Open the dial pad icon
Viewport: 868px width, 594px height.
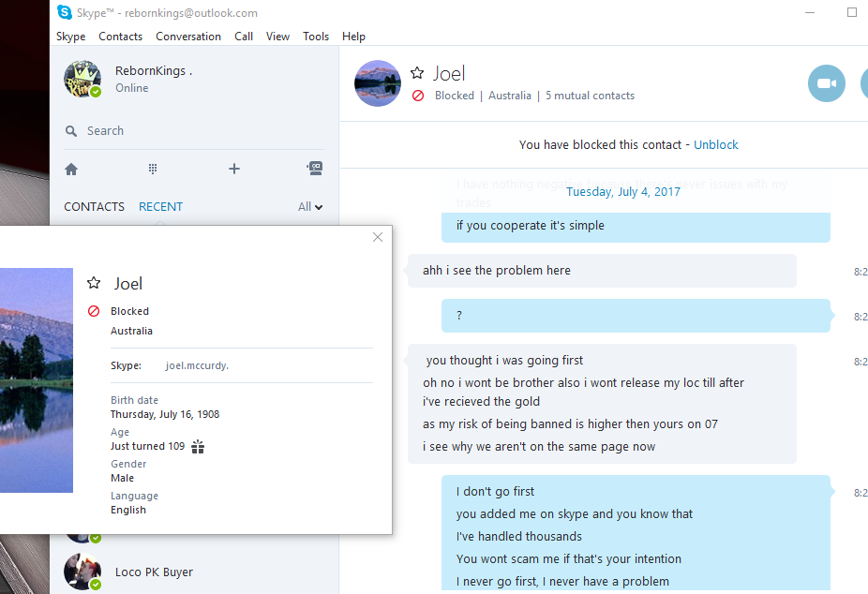153,169
